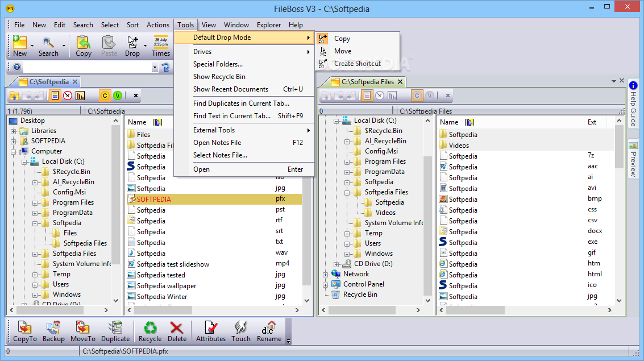The width and height of the screenshot is (644, 361).
Task: Choose Move drop mode in submenu
Action: tap(358, 51)
